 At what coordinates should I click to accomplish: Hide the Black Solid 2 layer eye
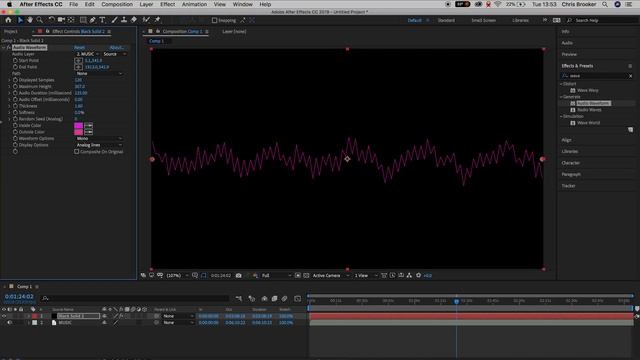pyautogui.click(x=4, y=316)
